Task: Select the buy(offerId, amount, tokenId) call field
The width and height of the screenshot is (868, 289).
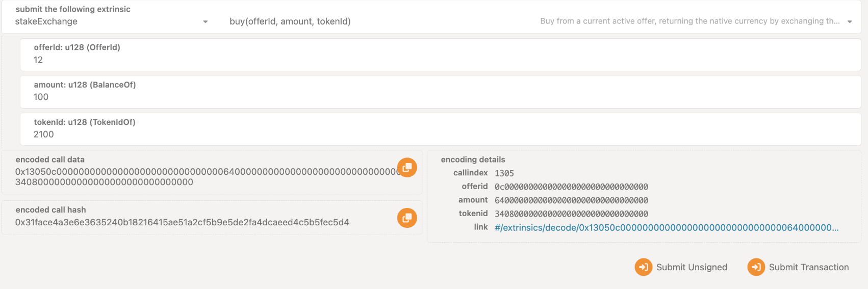Action: (x=541, y=21)
